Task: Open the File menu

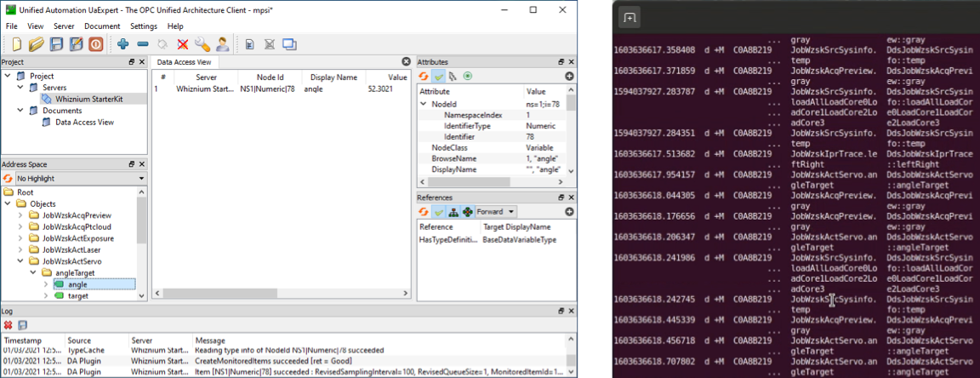Action: point(12,26)
